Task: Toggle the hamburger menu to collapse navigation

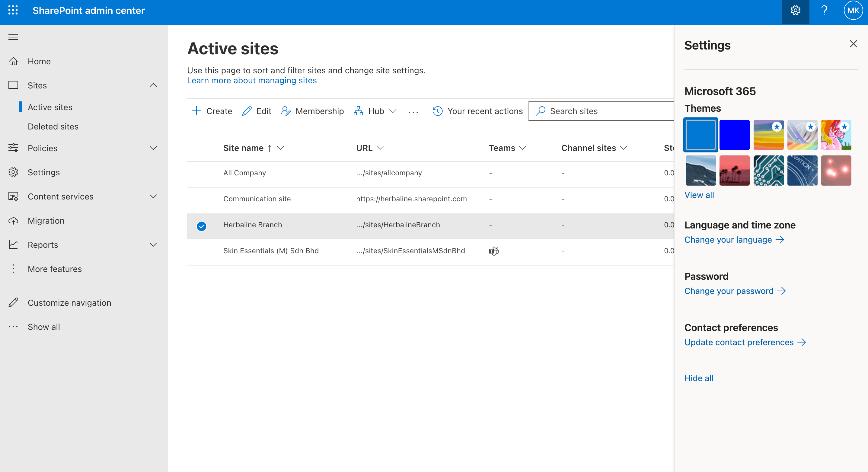Action: 13,37
